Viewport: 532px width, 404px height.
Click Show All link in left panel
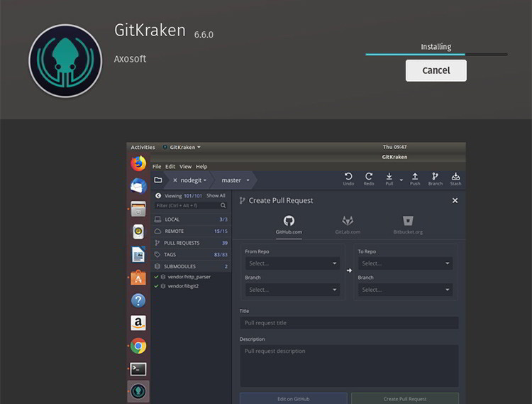216,196
